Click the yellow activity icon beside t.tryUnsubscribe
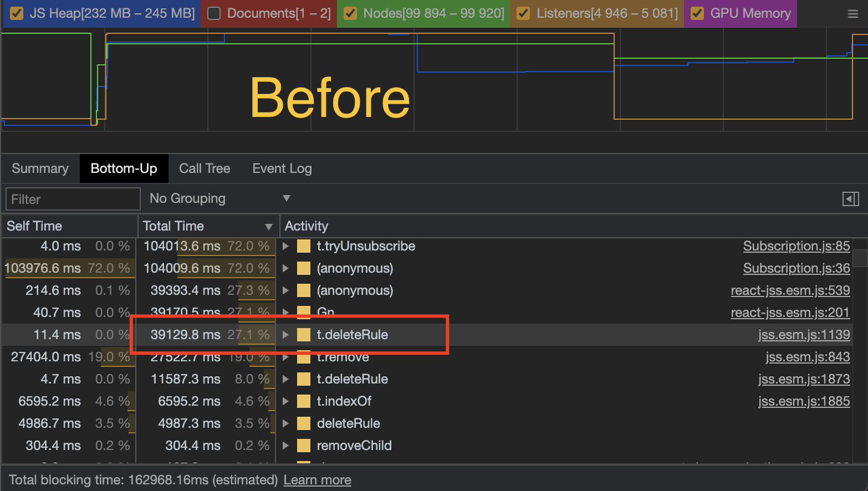The image size is (868, 491). (x=303, y=246)
